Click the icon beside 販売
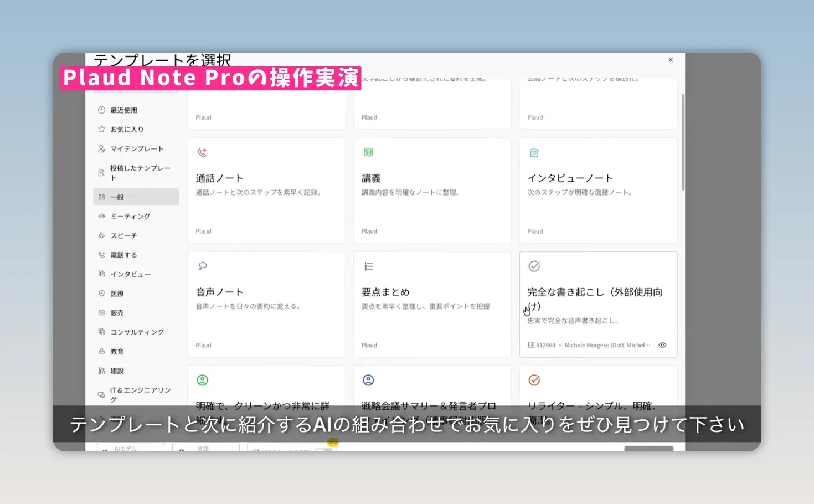Image resolution: width=814 pixels, height=504 pixels. [x=101, y=312]
